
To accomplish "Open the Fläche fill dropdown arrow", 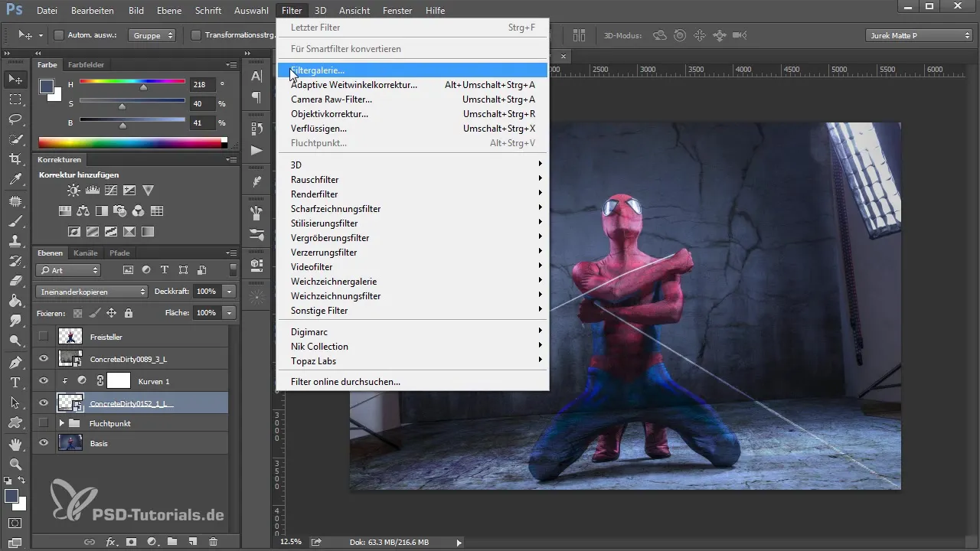I will [229, 313].
